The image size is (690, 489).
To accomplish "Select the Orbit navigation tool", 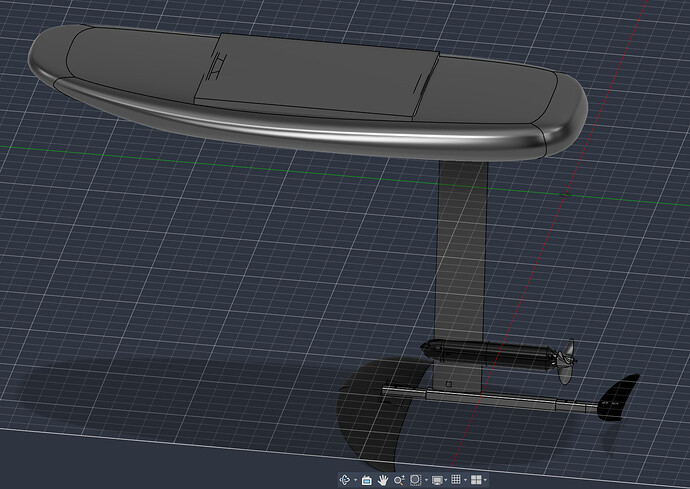I will pos(345,480).
